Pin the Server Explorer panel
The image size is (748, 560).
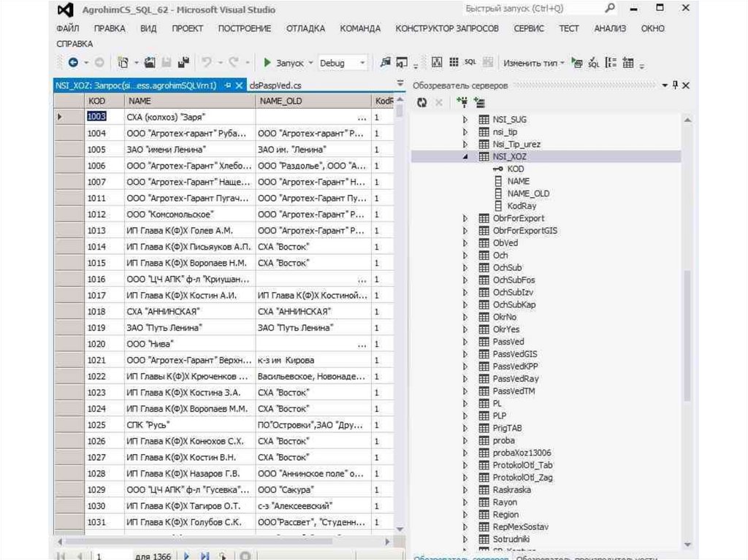click(675, 85)
